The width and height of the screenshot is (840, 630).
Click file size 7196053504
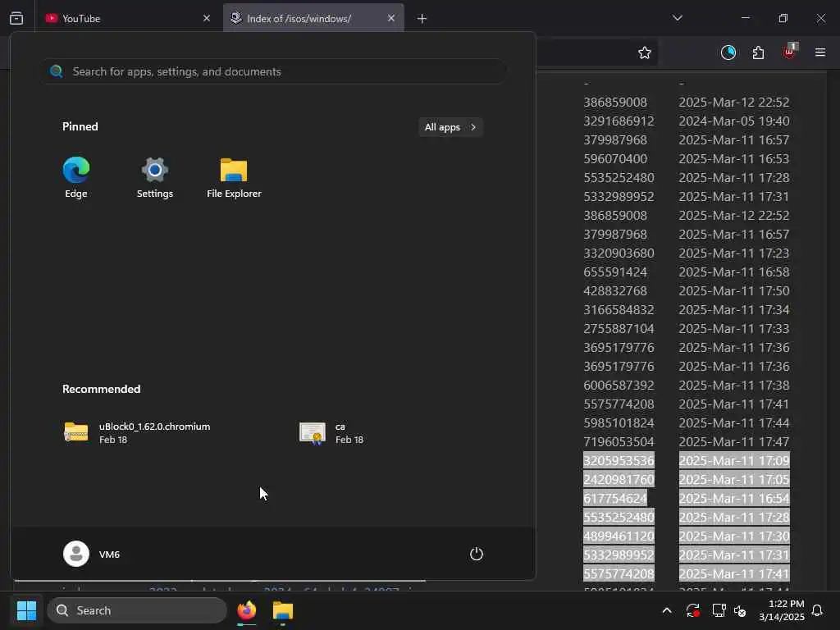click(619, 441)
